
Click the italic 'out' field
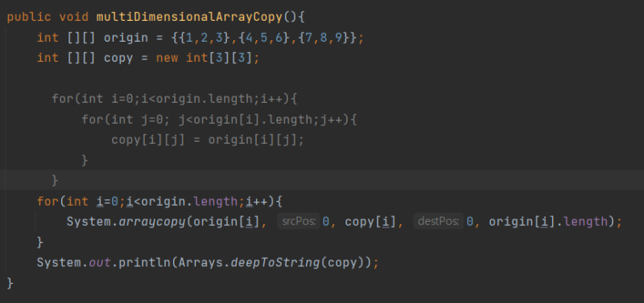point(100,263)
